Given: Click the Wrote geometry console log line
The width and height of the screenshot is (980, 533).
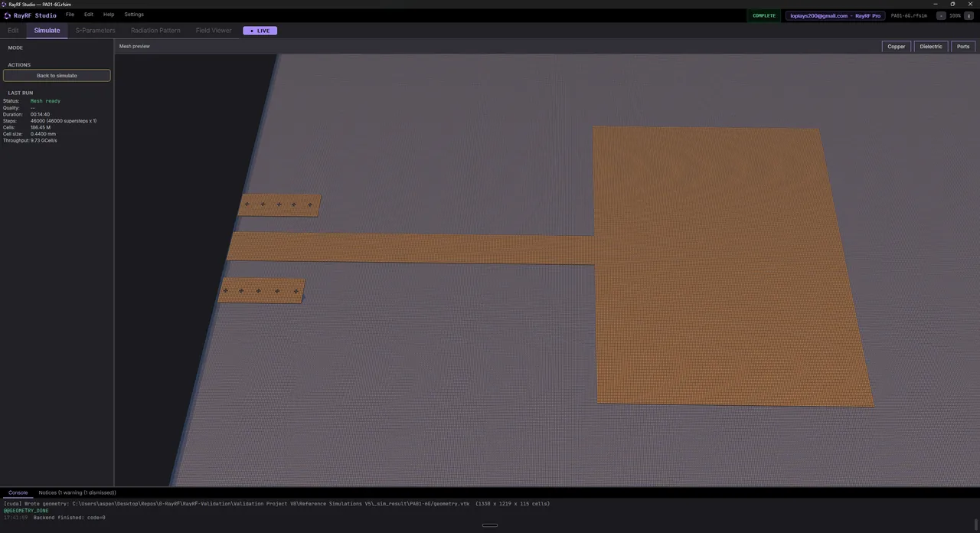Looking at the screenshot, I should [x=276, y=504].
